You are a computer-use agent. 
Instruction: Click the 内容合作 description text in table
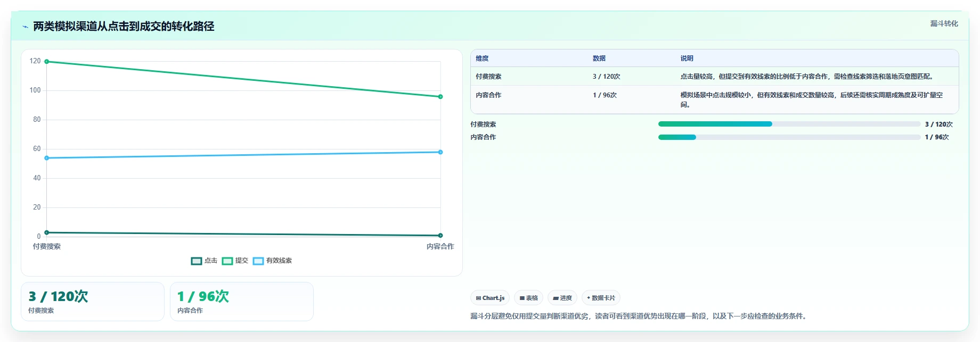click(x=812, y=100)
